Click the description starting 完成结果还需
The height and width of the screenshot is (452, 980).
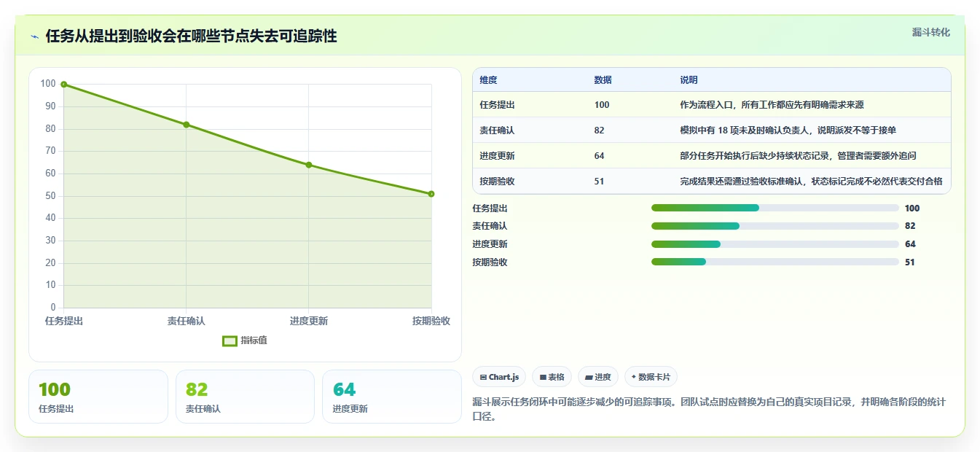811,182
